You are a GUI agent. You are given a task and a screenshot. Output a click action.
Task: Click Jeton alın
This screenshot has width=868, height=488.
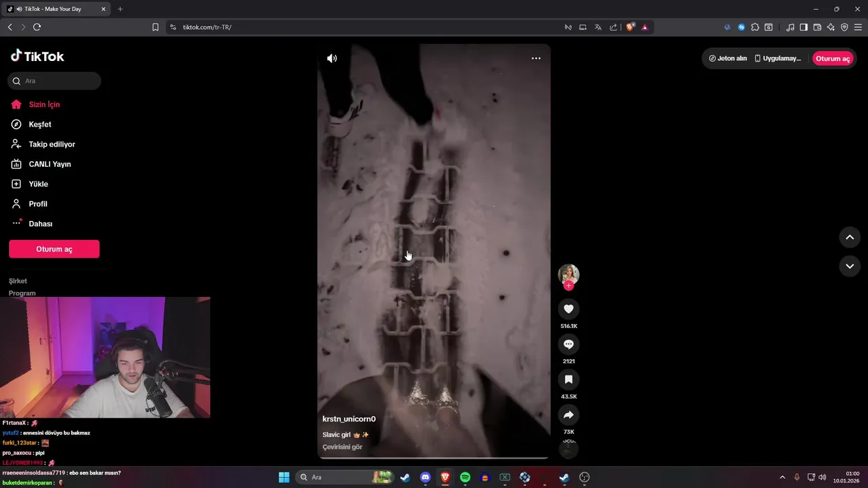(728, 58)
